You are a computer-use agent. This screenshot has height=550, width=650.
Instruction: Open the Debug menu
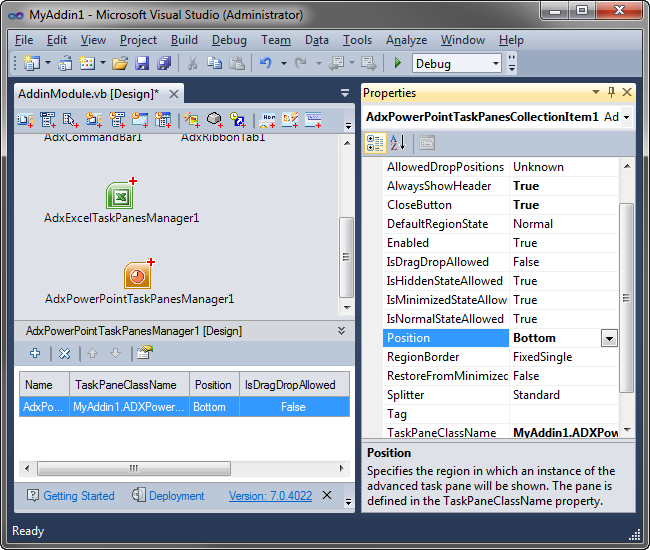[229, 40]
